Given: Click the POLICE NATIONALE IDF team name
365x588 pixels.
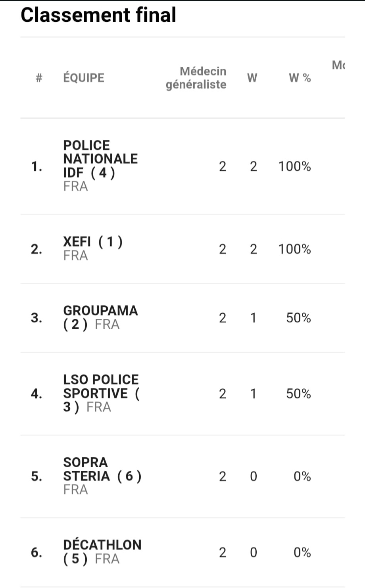Looking at the screenshot, I should (100, 159).
